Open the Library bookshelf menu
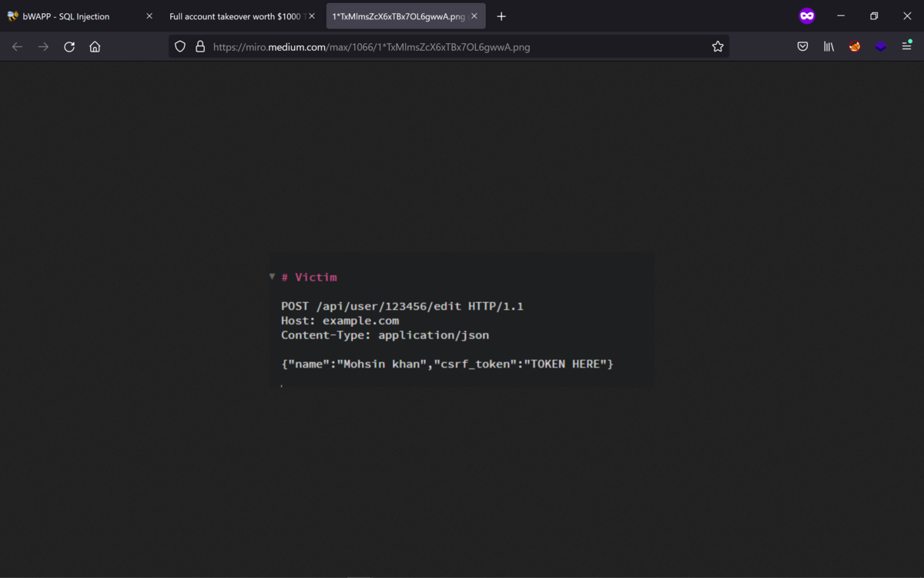Viewport: 924px width, 578px height. point(829,47)
